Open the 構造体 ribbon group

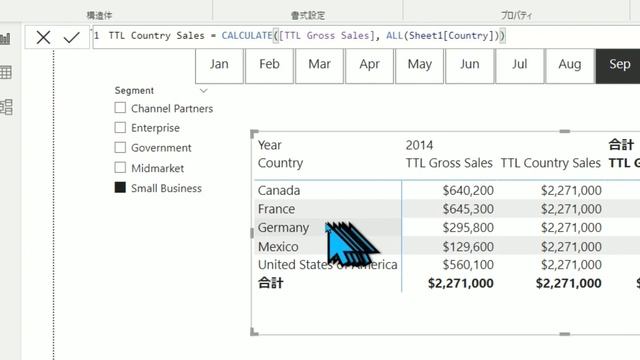99,16
